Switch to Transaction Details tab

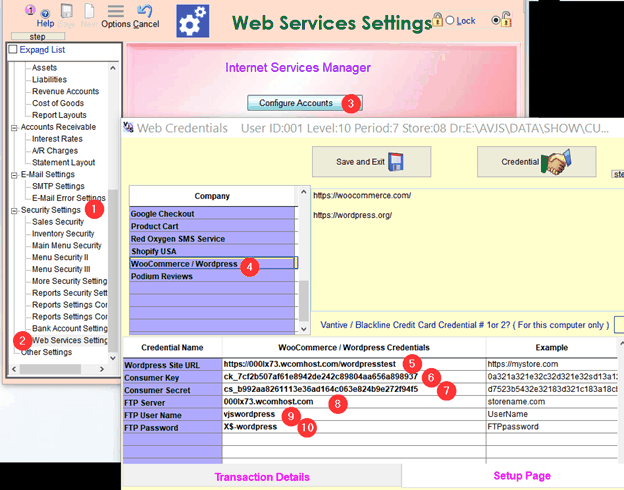click(262, 477)
